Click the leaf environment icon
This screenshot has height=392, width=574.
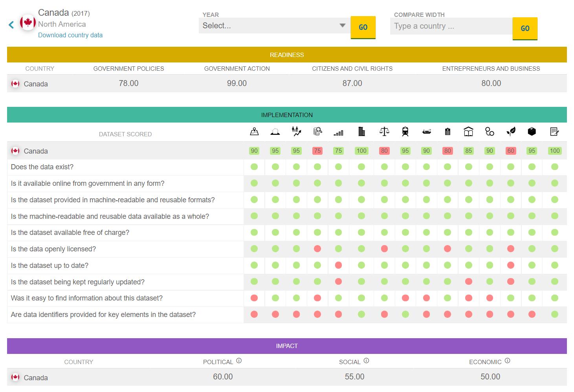(511, 132)
